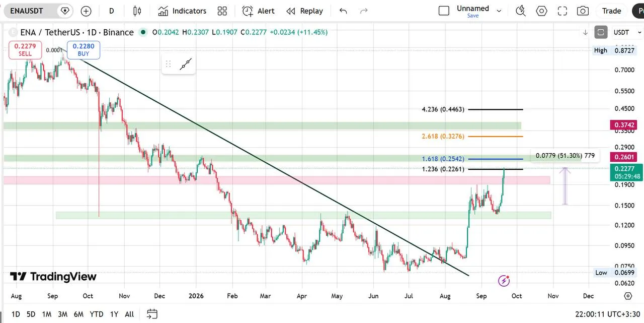This screenshot has height=323, width=644.
Task: Click the Low 0.0699 price label
Action: click(x=614, y=273)
